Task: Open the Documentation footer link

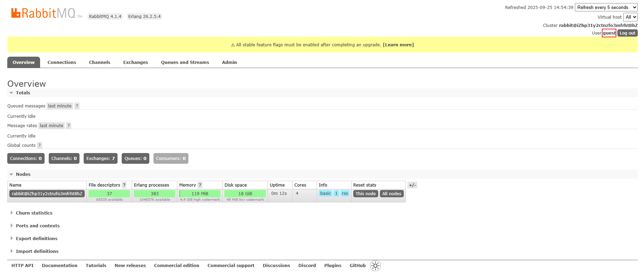Action: 59,266
